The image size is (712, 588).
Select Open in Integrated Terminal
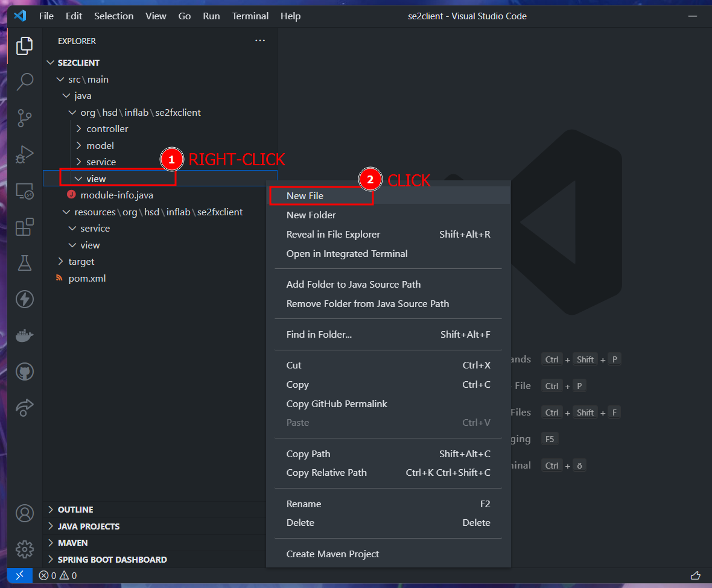388,254
